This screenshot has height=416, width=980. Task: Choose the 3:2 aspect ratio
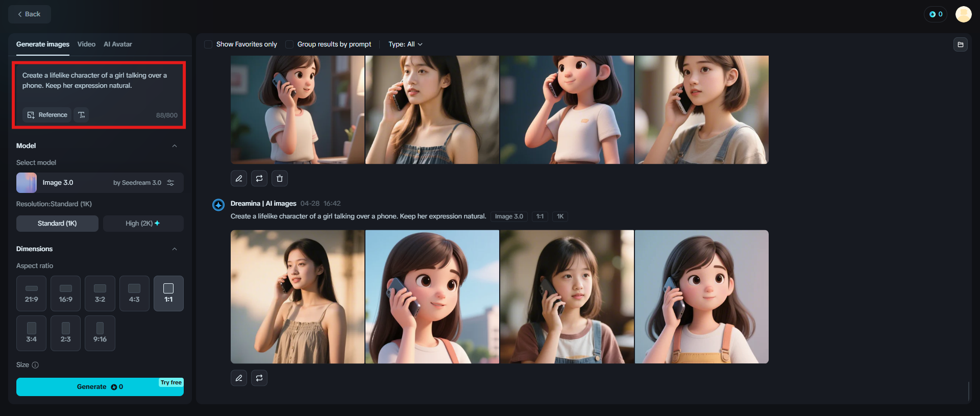[100, 293]
